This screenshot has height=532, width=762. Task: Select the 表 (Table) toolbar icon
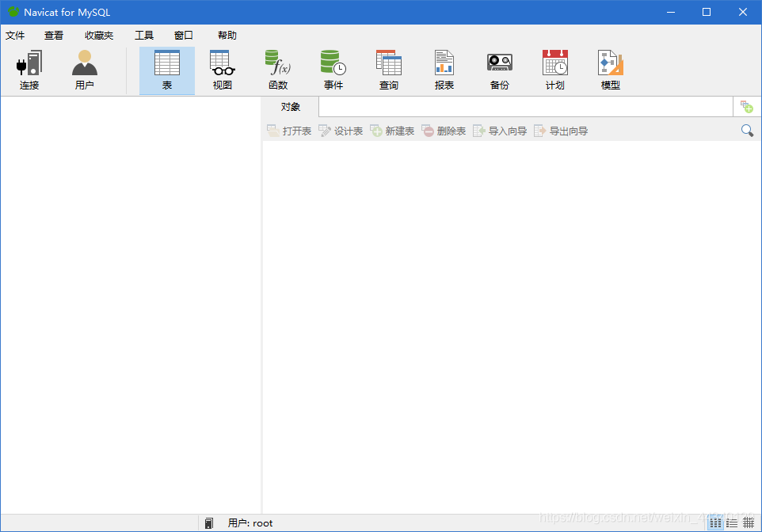pyautogui.click(x=166, y=70)
